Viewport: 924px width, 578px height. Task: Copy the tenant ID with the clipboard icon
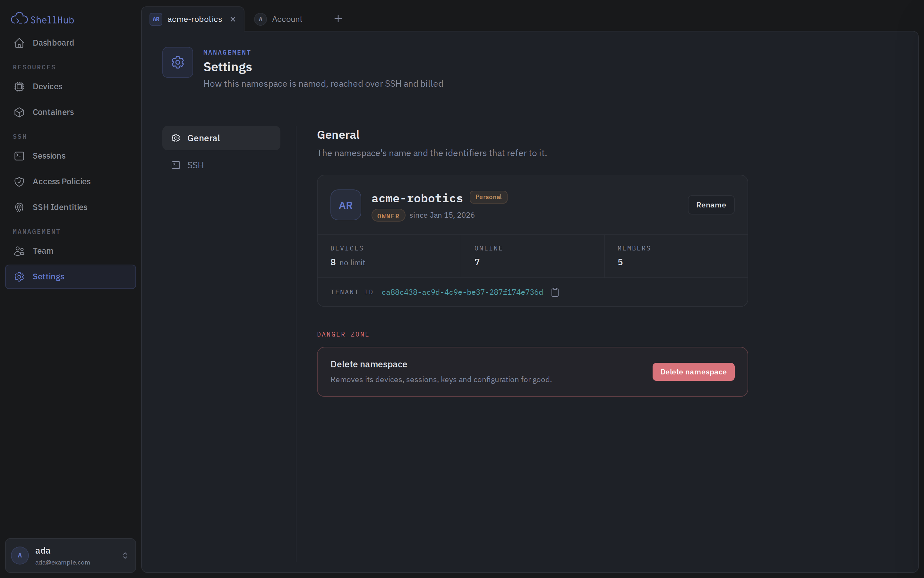555,293
